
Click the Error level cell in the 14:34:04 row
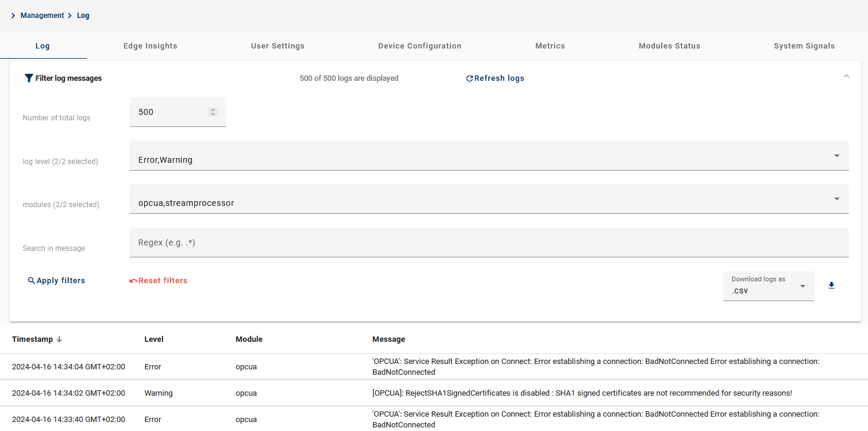pyautogui.click(x=153, y=367)
